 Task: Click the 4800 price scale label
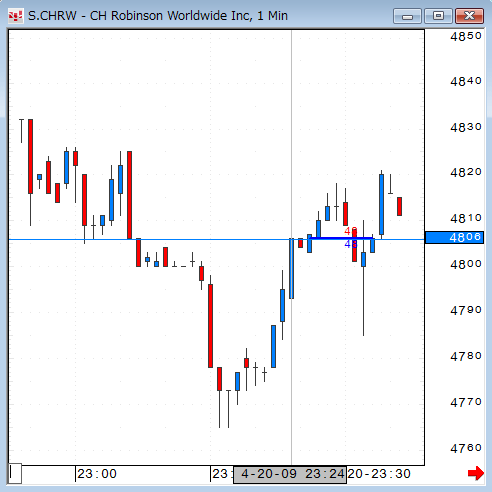coord(466,265)
